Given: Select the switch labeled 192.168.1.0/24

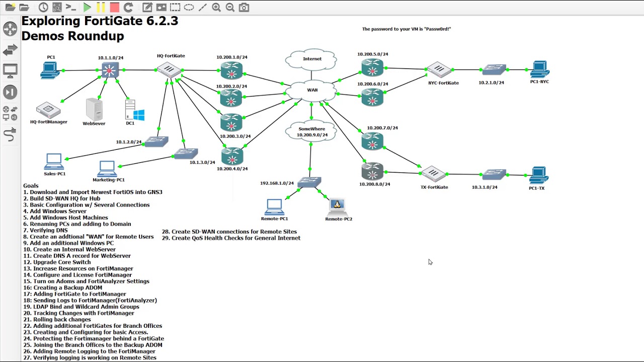Looking at the screenshot, I should [x=309, y=182].
